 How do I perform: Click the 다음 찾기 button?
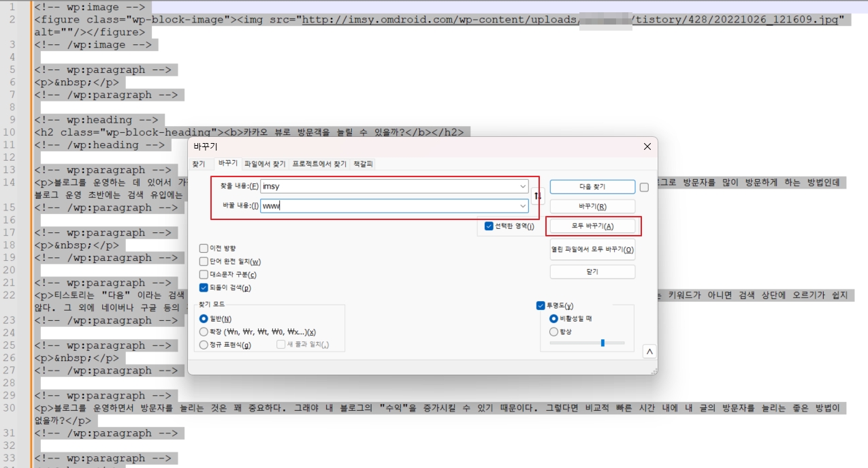point(592,187)
